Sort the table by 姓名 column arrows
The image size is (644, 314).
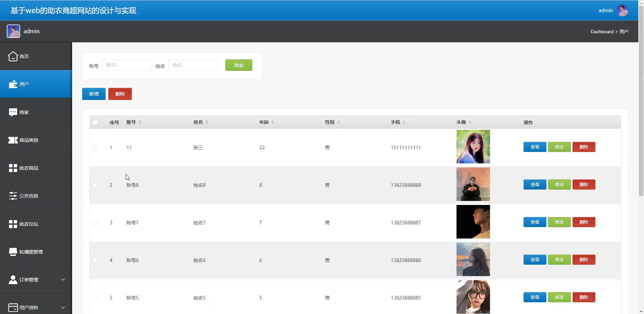click(x=207, y=122)
